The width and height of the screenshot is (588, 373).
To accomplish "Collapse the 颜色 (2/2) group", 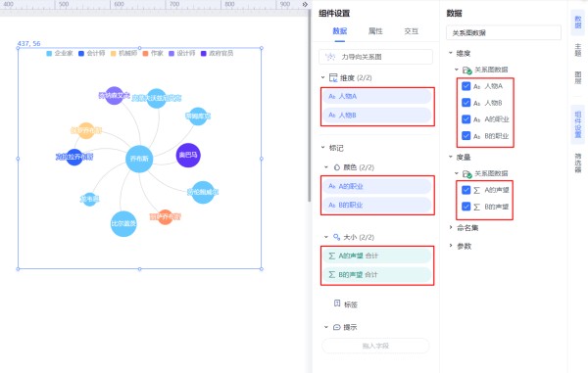I will tap(326, 167).
